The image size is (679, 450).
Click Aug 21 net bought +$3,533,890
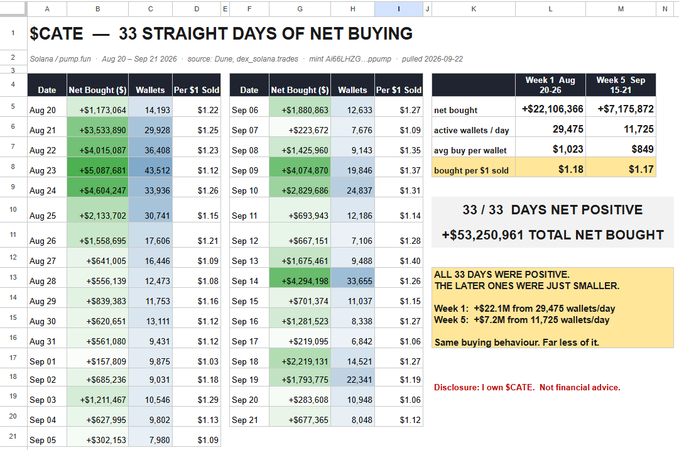point(97,126)
